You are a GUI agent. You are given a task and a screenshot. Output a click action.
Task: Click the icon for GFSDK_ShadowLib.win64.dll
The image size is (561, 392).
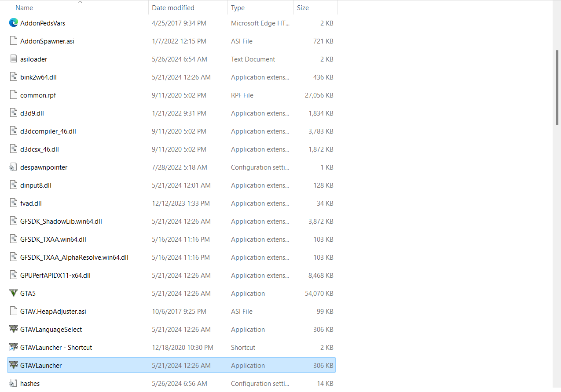[x=14, y=221]
